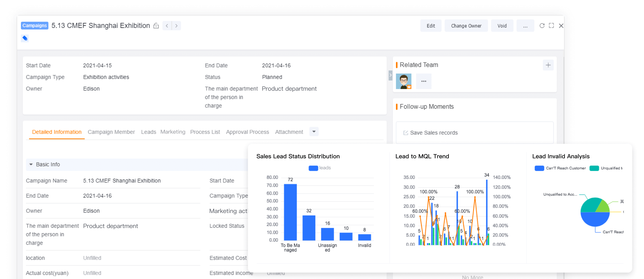This screenshot has width=644, height=279.
Task: Open the Marketing tab
Action: click(x=173, y=132)
